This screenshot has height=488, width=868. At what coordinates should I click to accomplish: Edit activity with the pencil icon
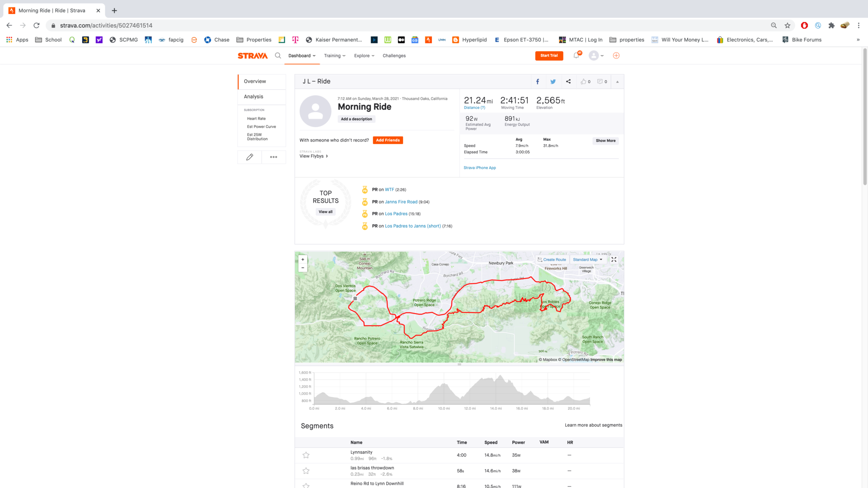click(x=250, y=157)
